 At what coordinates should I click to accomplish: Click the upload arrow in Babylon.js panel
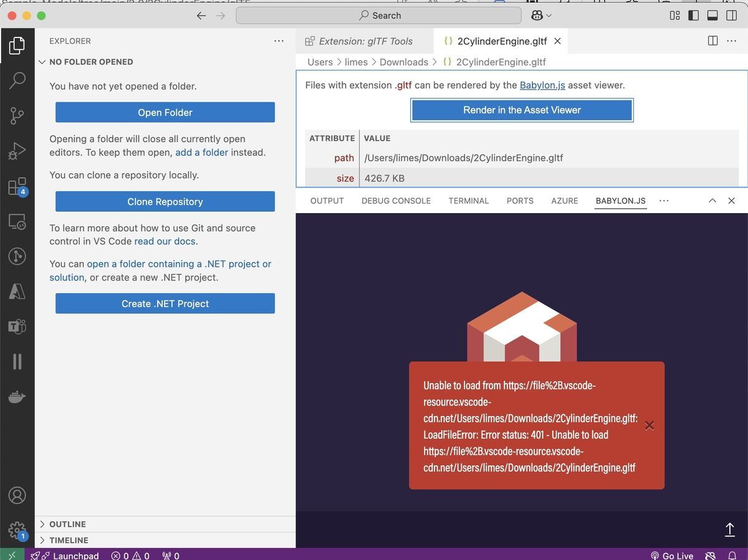point(730,529)
